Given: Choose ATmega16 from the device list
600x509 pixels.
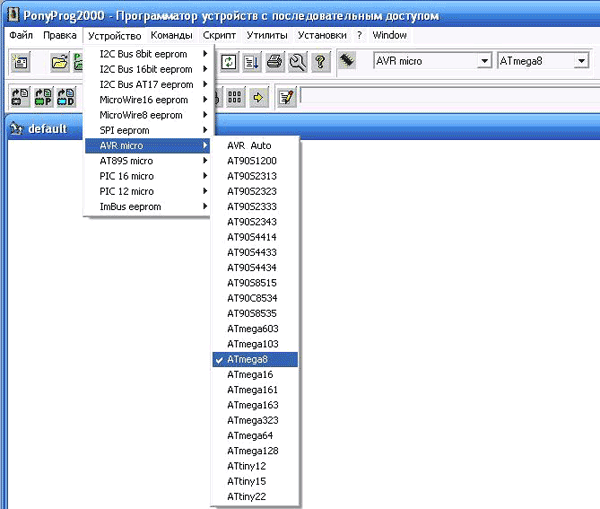Looking at the screenshot, I should coord(255,375).
